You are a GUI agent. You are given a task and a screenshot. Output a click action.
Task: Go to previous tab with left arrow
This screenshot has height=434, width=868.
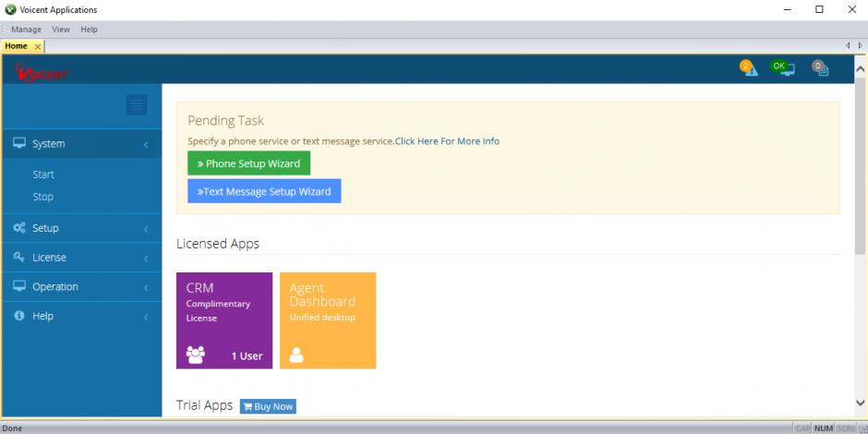pyautogui.click(x=848, y=46)
